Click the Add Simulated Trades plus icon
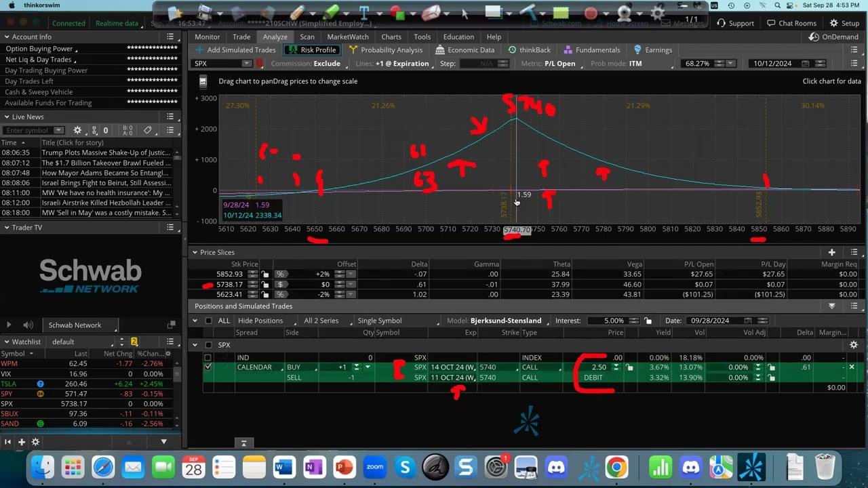Image resolution: width=868 pixels, height=488 pixels. 199,50
